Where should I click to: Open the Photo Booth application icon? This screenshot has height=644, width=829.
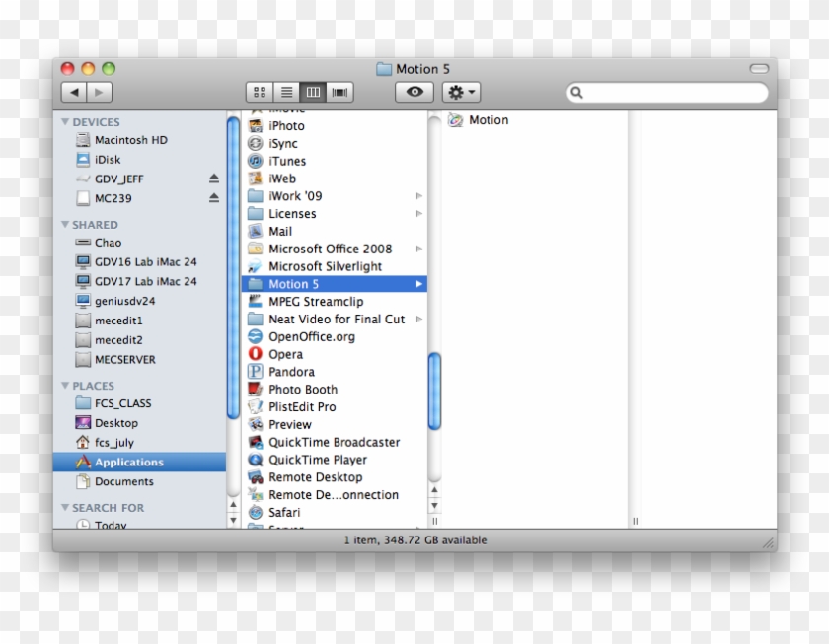[256, 390]
